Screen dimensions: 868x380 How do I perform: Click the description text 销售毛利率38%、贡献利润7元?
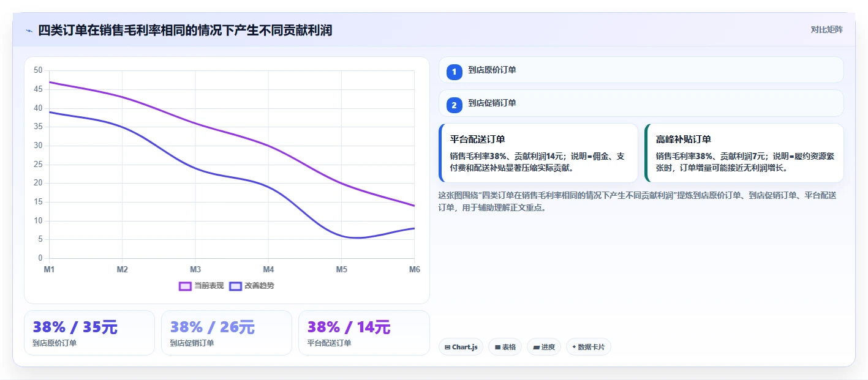coord(745,162)
